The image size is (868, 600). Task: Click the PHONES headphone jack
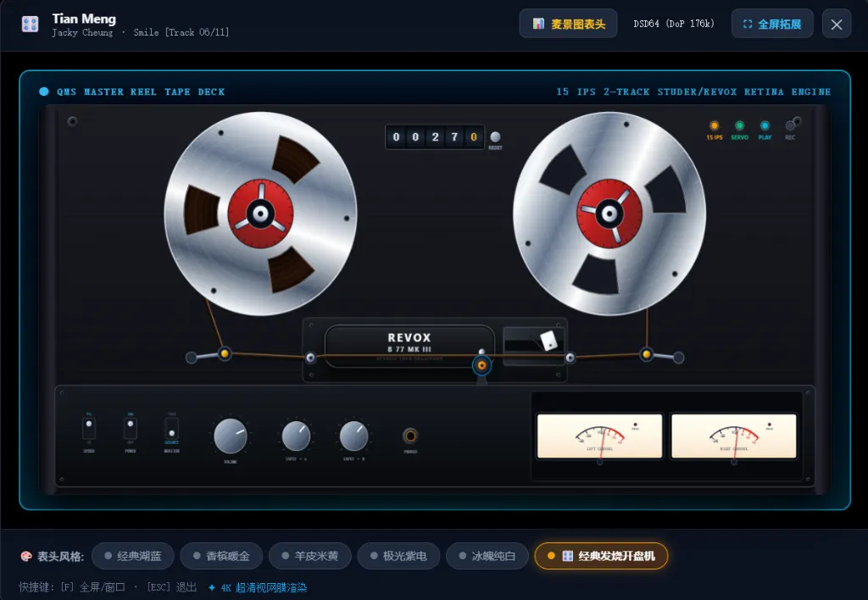point(410,436)
